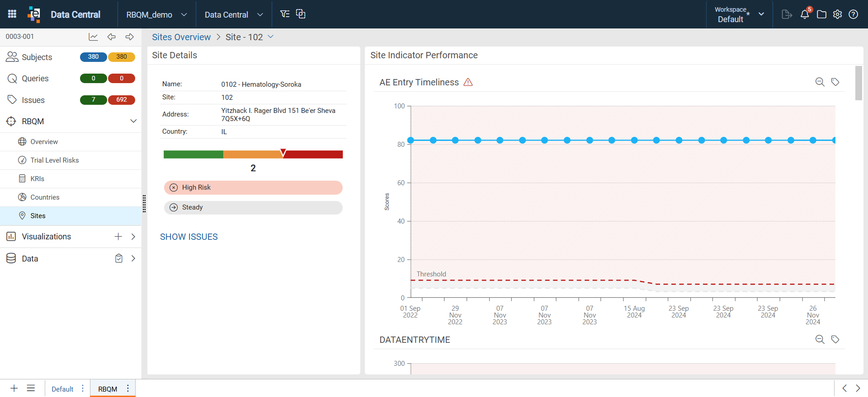Open the folder icon in the header

coord(821,14)
